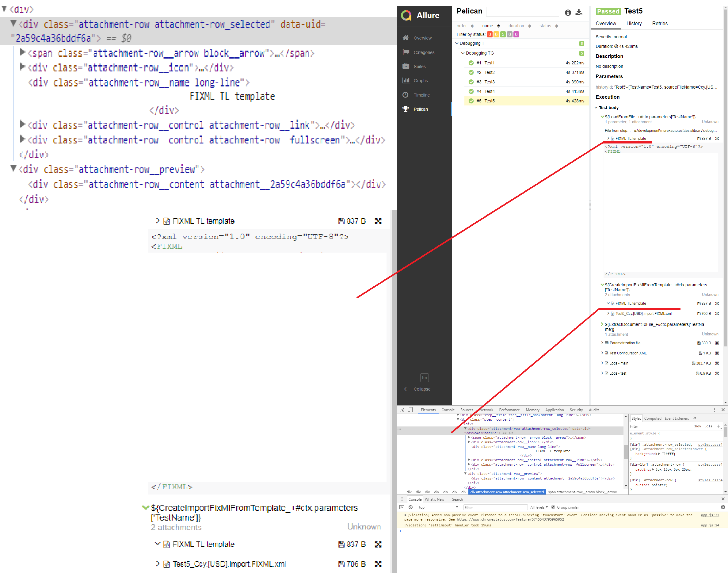The image size is (728, 573).
Task: Toggle the device toolbar icon in DevTools
Action: pyautogui.click(x=410, y=410)
